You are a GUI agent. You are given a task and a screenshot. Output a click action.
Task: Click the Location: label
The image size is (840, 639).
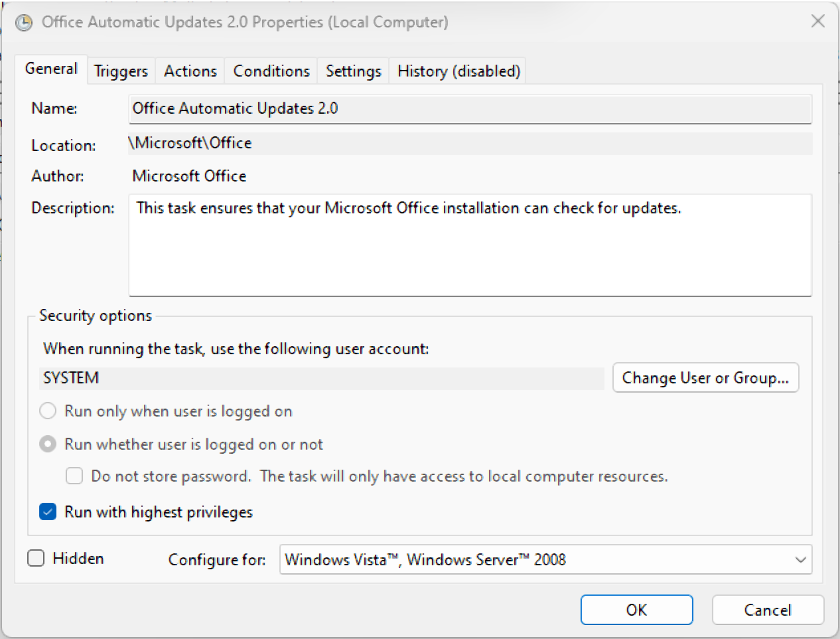click(63, 145)
